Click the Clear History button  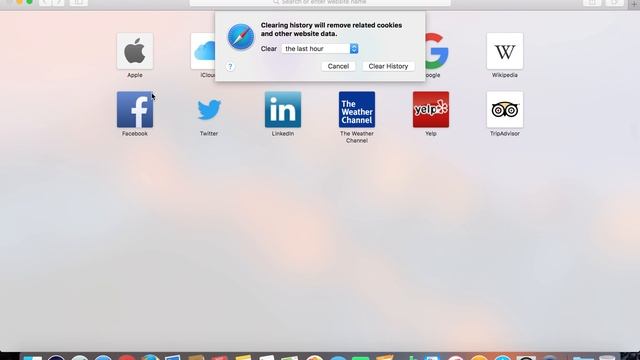(388, 66)
